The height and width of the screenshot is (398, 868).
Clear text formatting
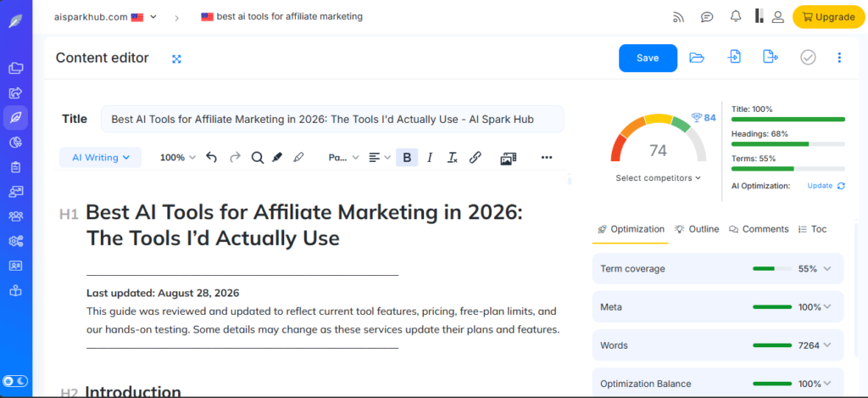click(x=453, y=158)
